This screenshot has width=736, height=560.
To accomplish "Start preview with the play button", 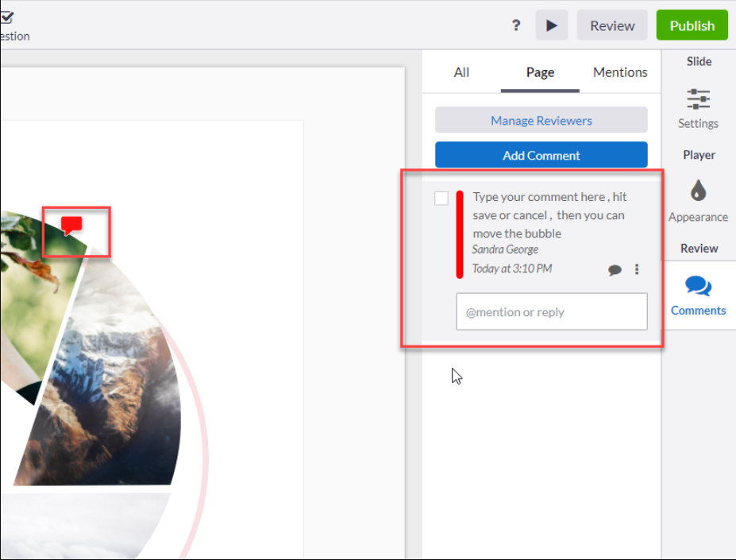I will [x=552, y=25].
